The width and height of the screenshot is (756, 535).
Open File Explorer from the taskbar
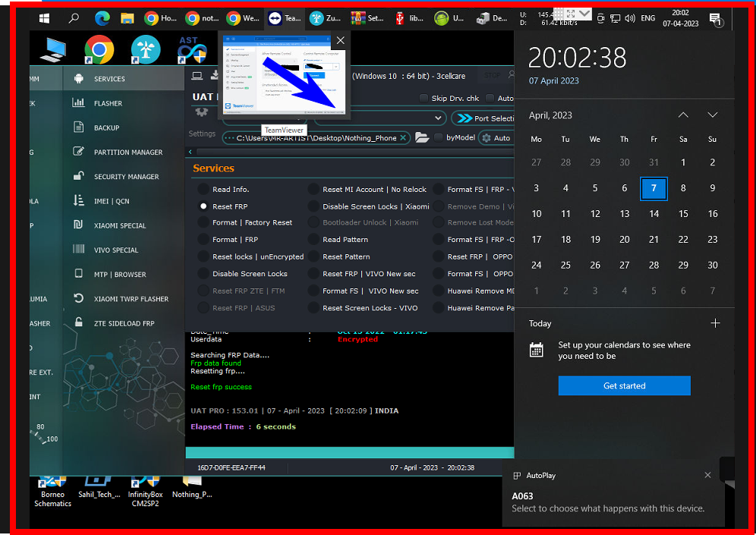pos(128,18)
